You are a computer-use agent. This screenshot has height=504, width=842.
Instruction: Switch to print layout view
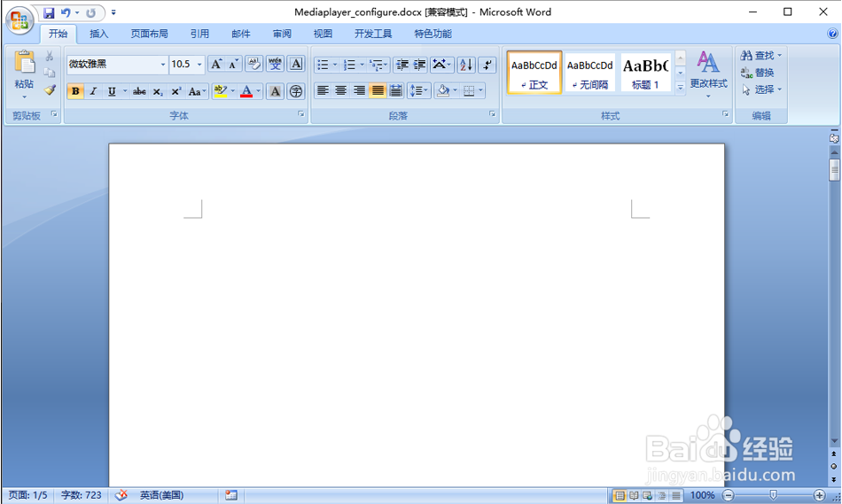point(620,495)
